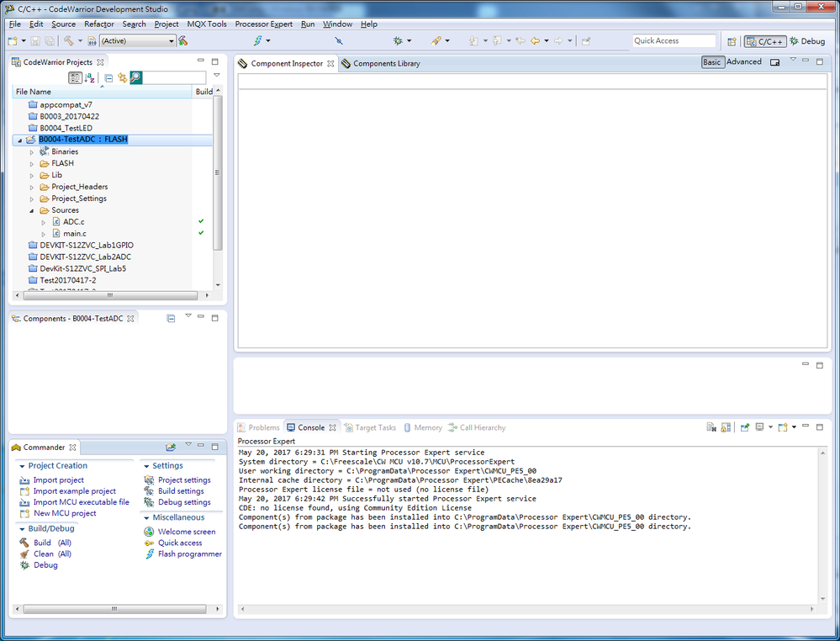Click the Open Perspective icon
840x641 pixels.
tap(732, 41)
